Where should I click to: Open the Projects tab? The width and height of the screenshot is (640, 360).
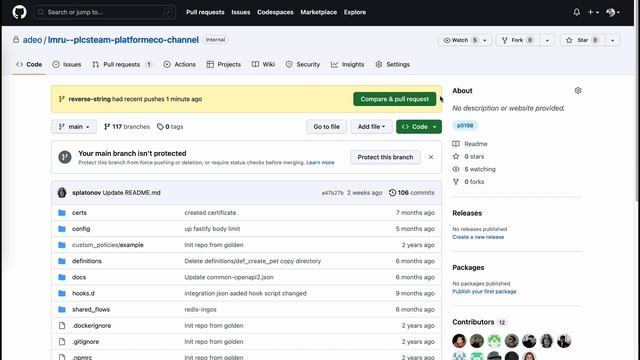tap(224, 64)
